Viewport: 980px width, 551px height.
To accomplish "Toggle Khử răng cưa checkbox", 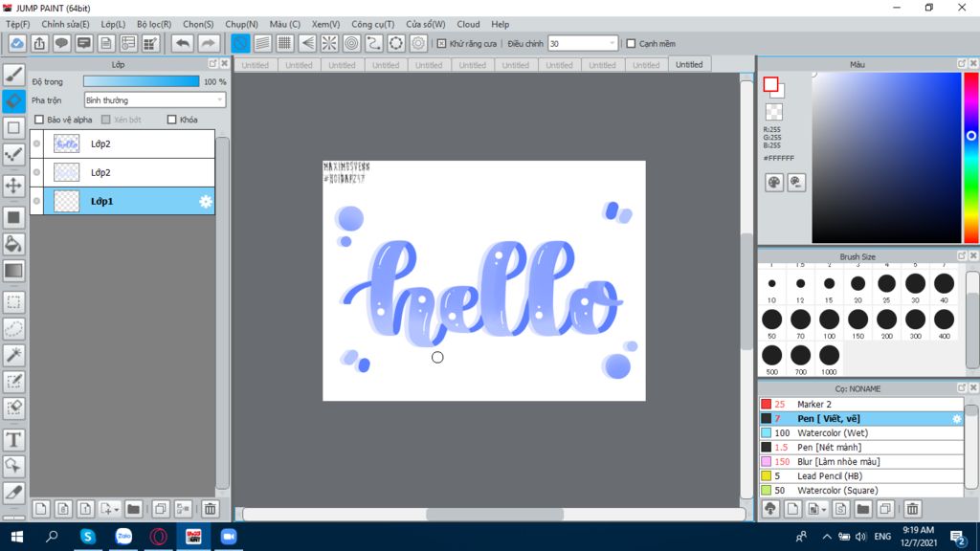I will 442,44.
